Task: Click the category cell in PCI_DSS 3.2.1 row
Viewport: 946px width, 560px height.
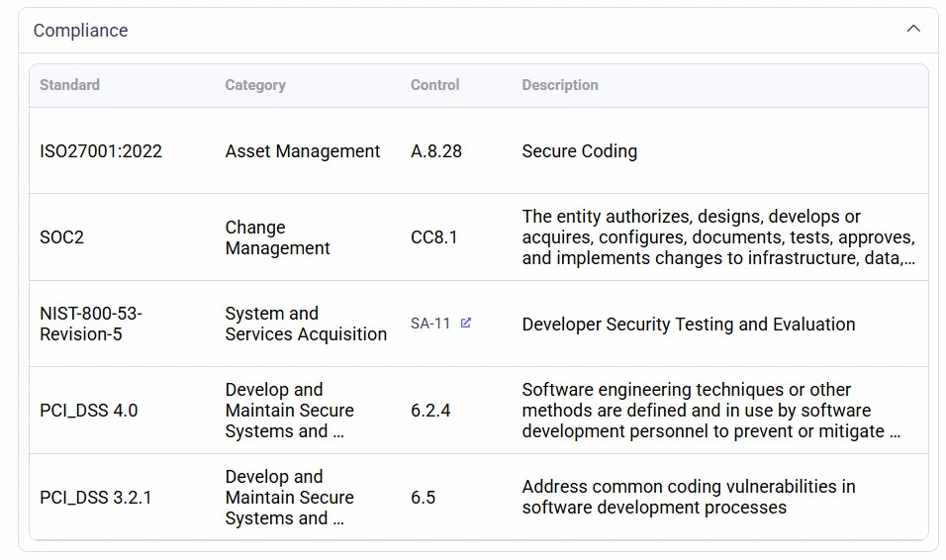Action: (290, 498)
